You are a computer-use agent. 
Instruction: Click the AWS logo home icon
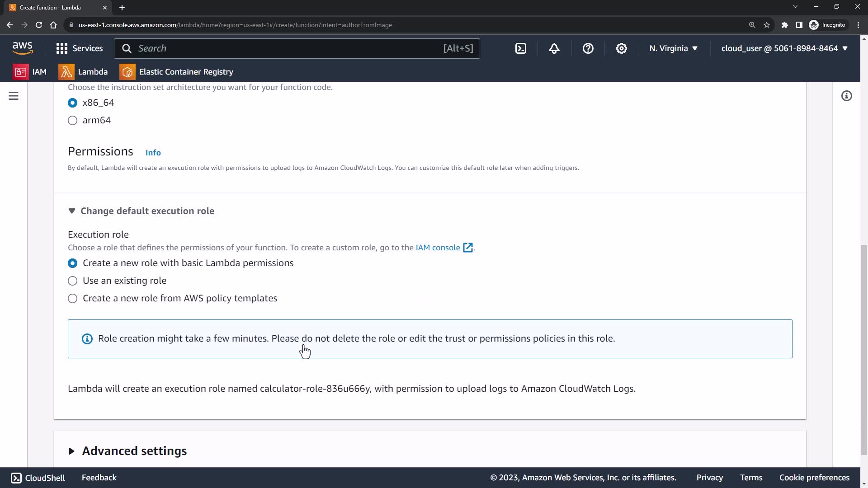click(22, 48)
